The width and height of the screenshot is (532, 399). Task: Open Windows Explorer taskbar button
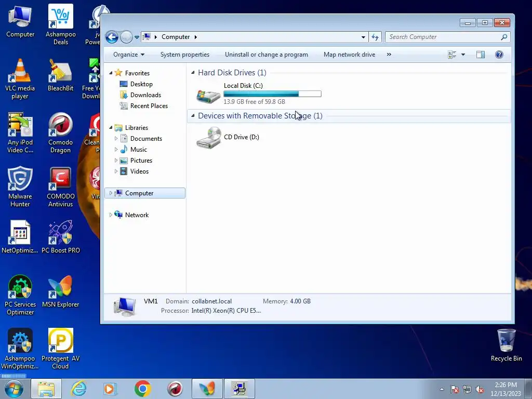(x=46, y=389)
